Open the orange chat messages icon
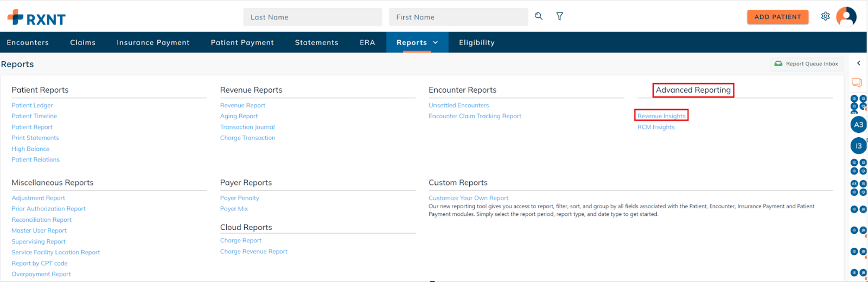Viewport: 868px width, 282px height. (857, 82)
